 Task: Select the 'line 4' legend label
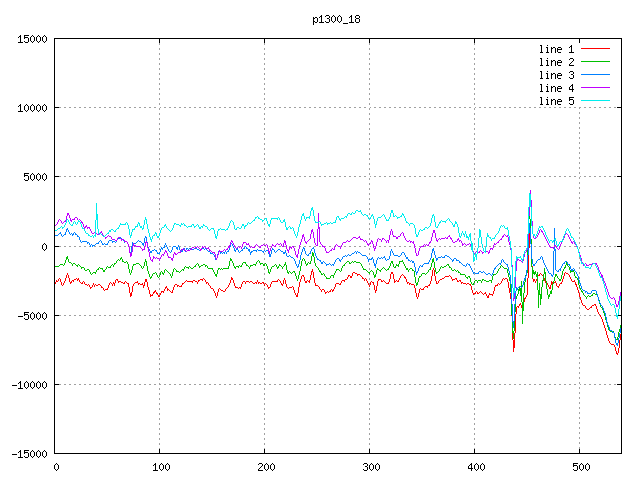(x=556, y=88)
